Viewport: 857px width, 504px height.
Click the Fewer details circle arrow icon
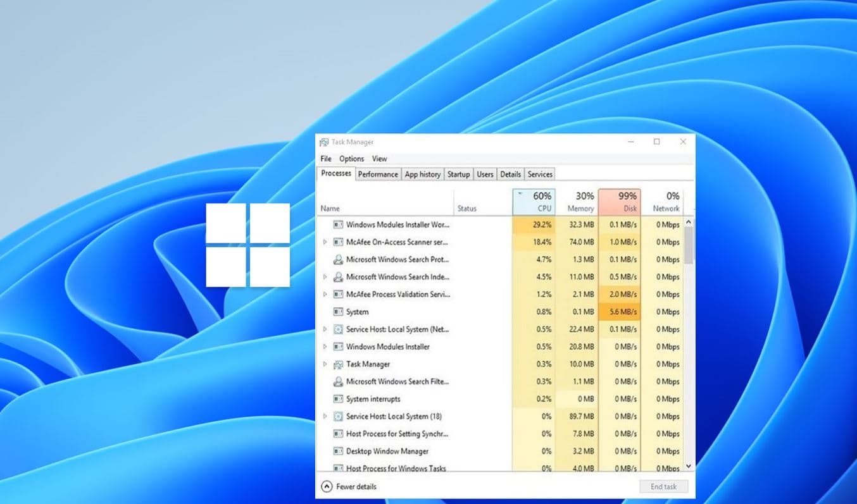click(x=327, y=486)
